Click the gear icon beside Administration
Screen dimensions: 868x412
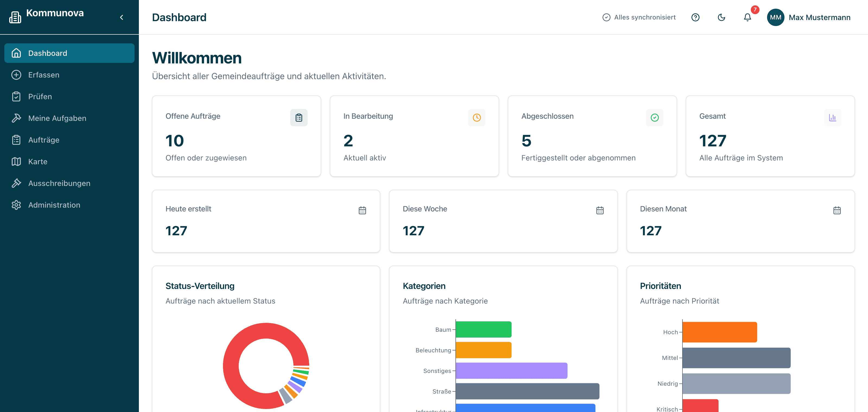(16, 205)
